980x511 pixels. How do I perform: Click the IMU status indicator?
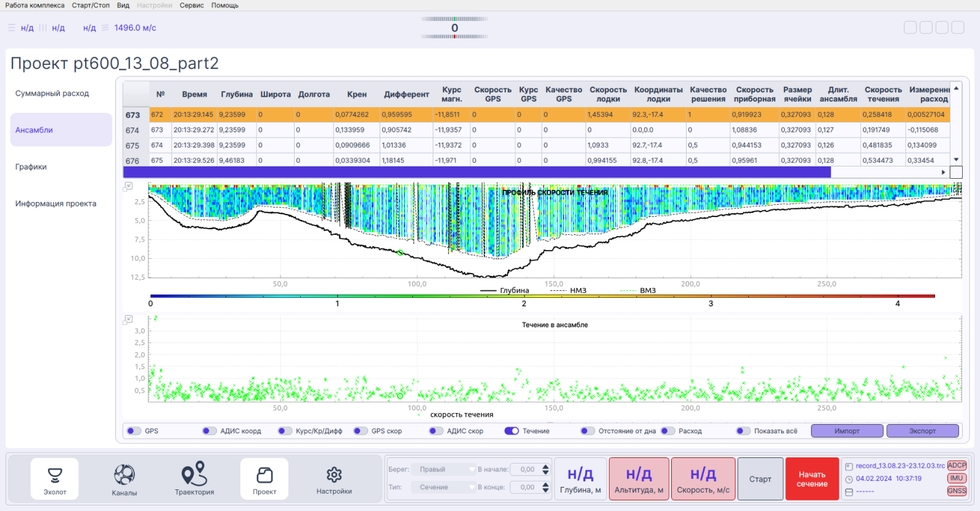pos(957,478)
